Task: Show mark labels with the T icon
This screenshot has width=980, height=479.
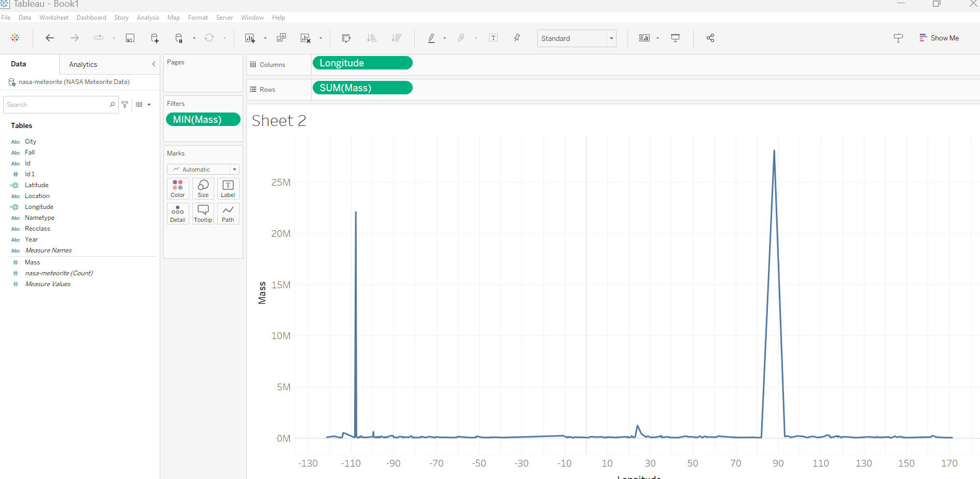Action: coord(493,37)
